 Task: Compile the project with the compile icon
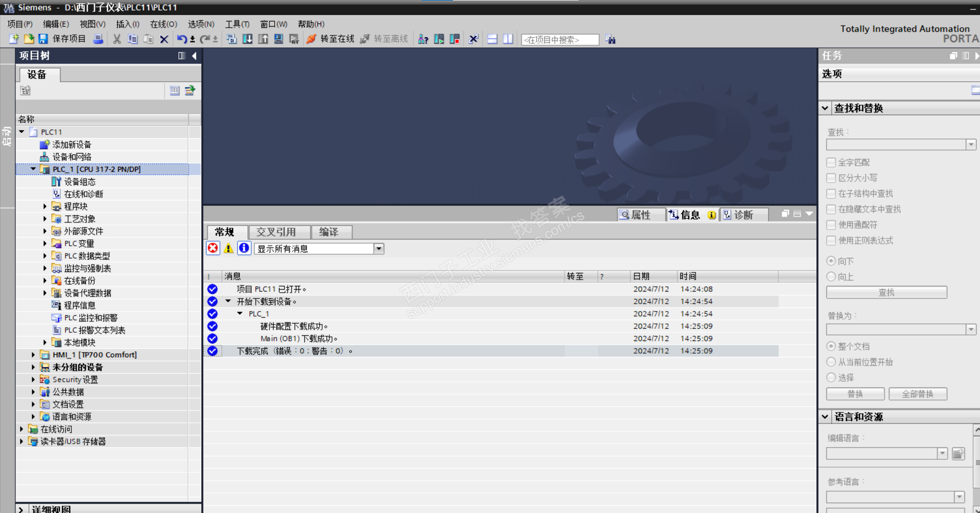(231, 39)
